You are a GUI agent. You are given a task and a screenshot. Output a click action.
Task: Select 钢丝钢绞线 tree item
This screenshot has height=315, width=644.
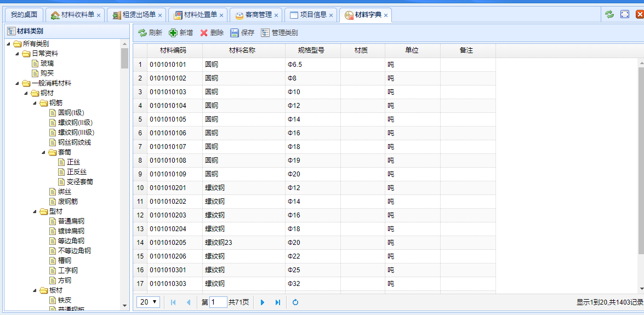[75, 142]
